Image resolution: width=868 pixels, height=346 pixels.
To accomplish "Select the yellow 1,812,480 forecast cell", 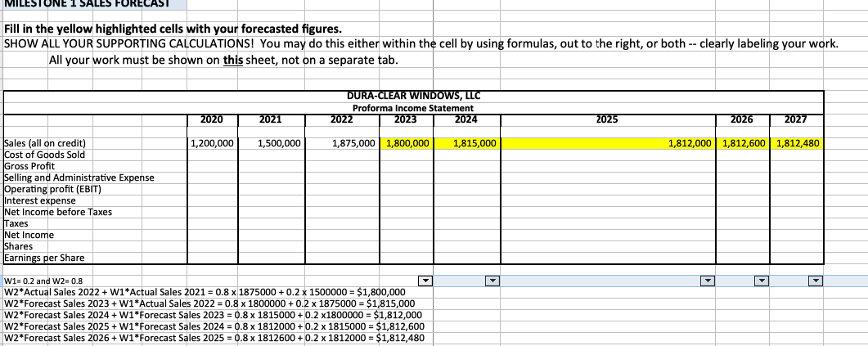I will [x=796, y=143].
